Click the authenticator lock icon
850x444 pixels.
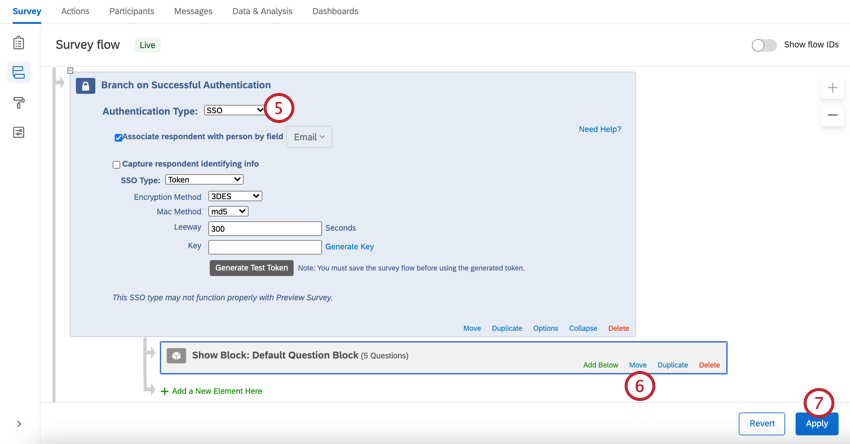(86, 86)
